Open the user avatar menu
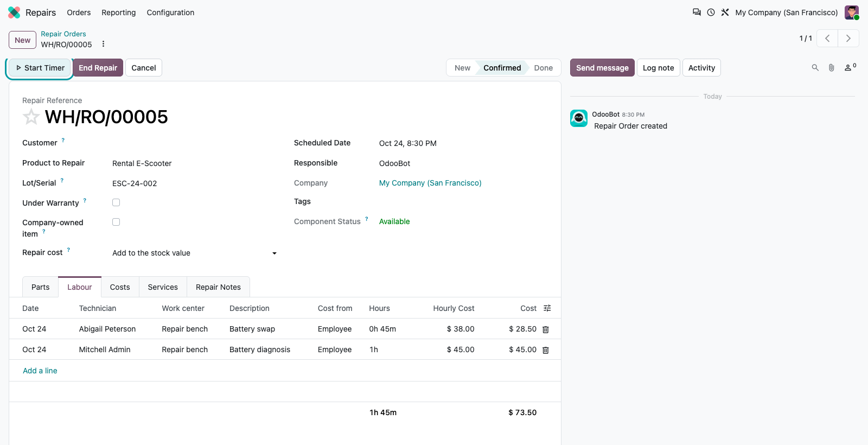This screenshot has height=445, width=868. (852, 12)
